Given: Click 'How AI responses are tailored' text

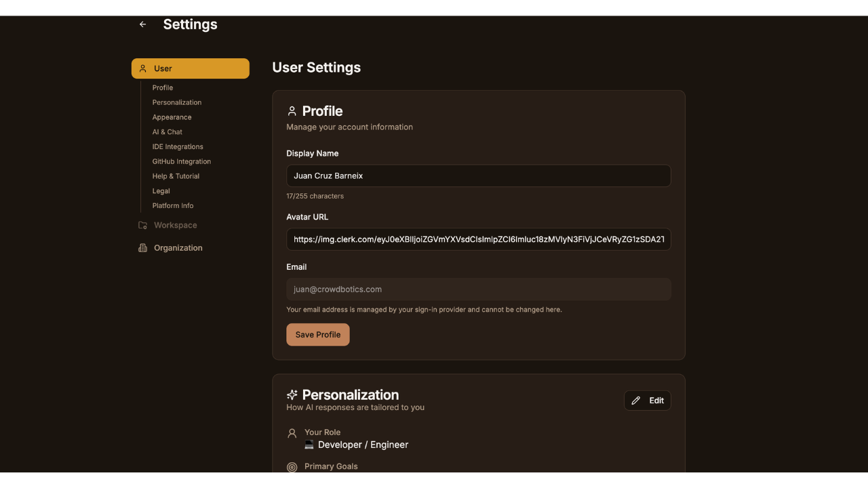Looking at the screenshot, I should coord(355,407).
